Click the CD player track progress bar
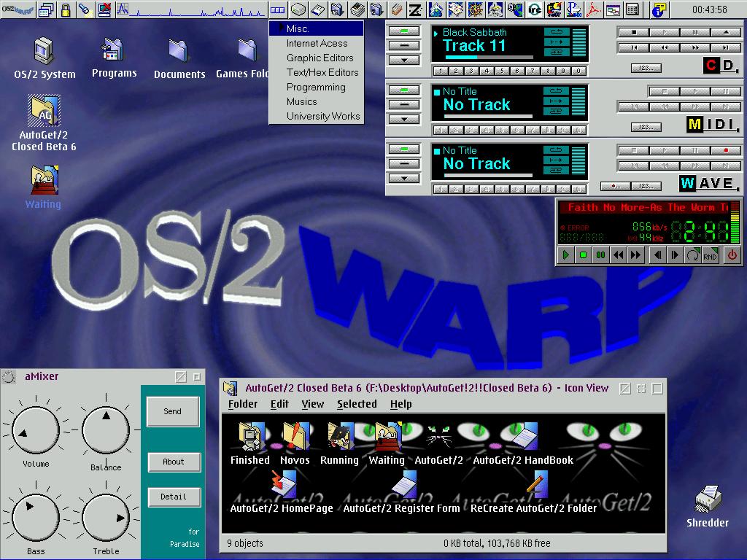The image size is (747, 560). click(489, 57)
